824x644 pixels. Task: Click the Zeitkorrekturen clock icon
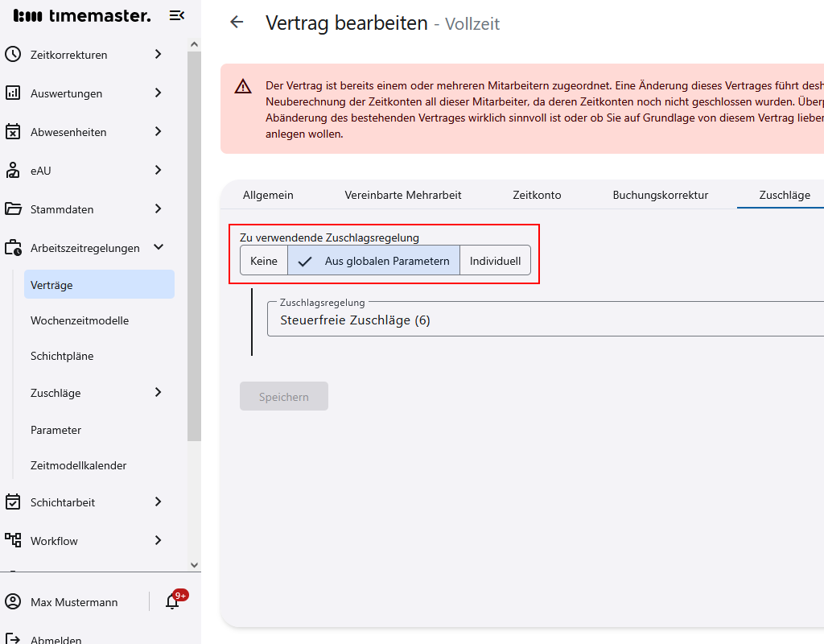13,55
